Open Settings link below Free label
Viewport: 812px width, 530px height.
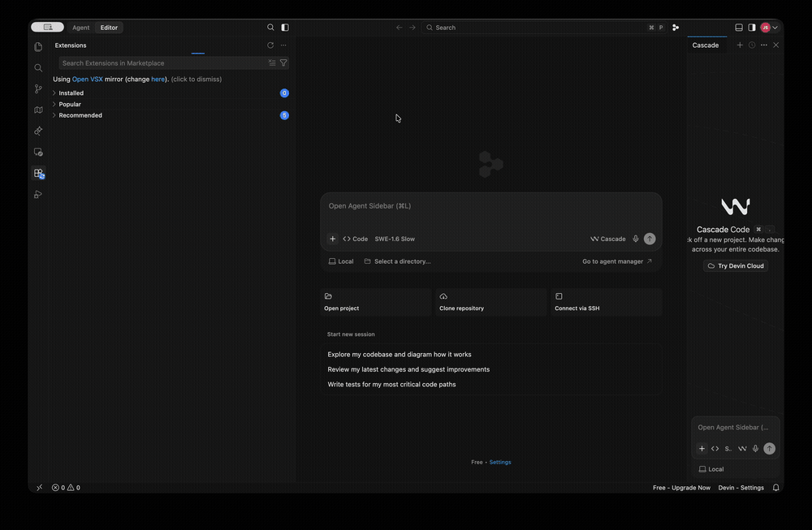(x=499, y=462)
